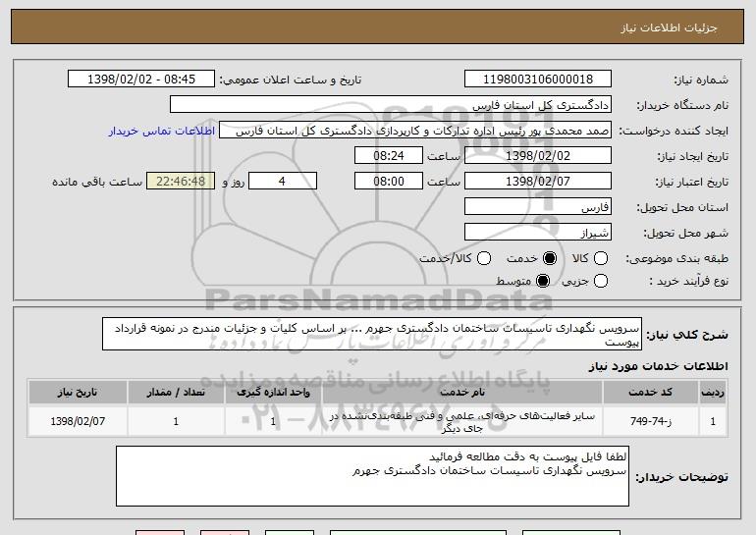
Task: Click table date cell 1398/02/07
Action: click(x=78, y=421)
